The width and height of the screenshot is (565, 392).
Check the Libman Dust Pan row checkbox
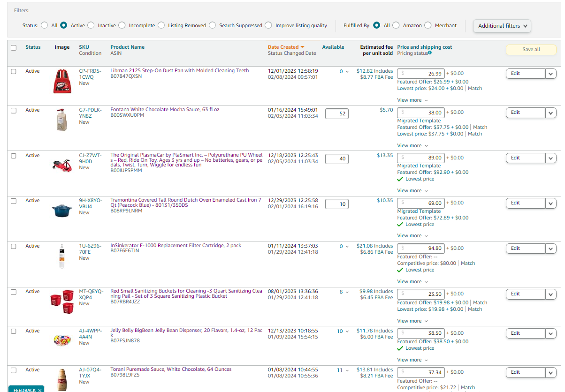[14, 71]
